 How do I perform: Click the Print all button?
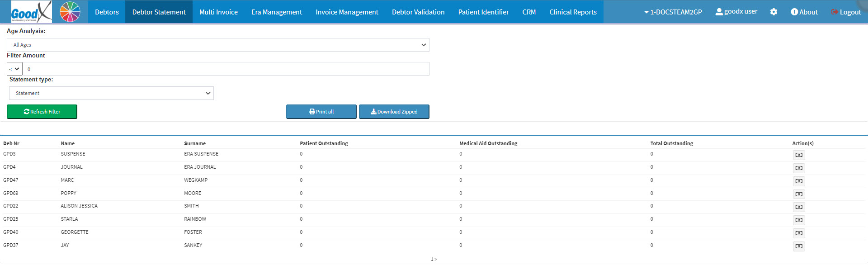[321, 112]
